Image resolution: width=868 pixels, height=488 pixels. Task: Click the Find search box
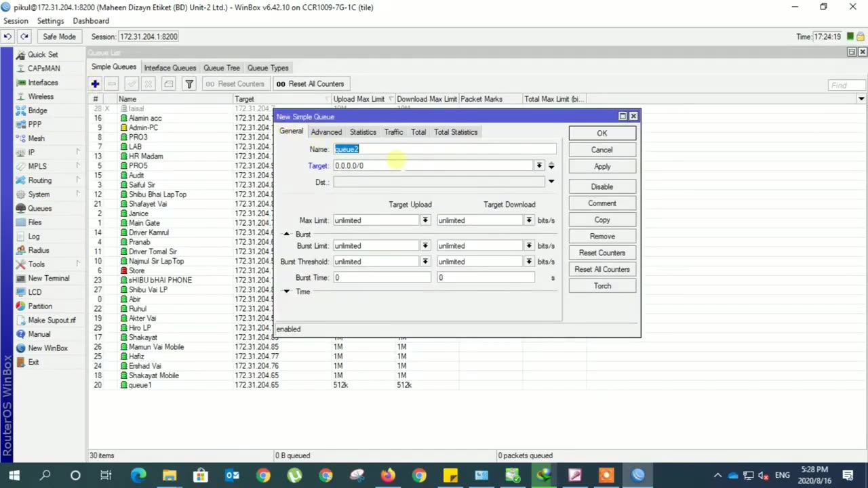[847, 85]
